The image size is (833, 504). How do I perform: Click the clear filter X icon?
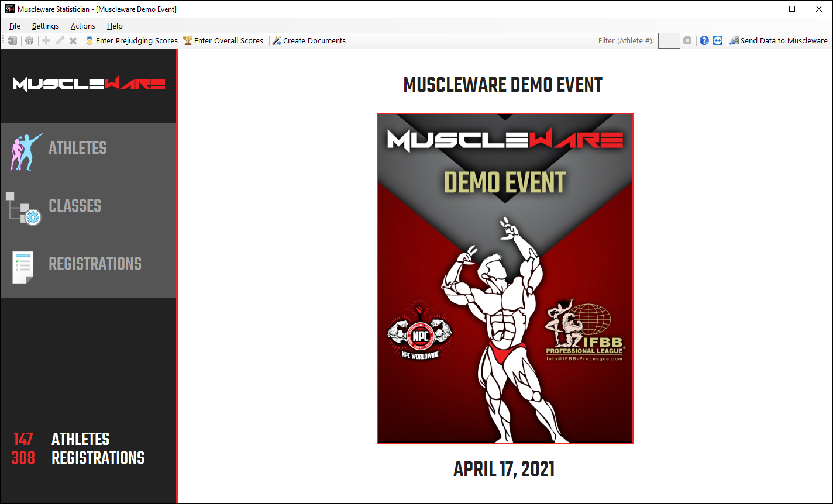687,41
